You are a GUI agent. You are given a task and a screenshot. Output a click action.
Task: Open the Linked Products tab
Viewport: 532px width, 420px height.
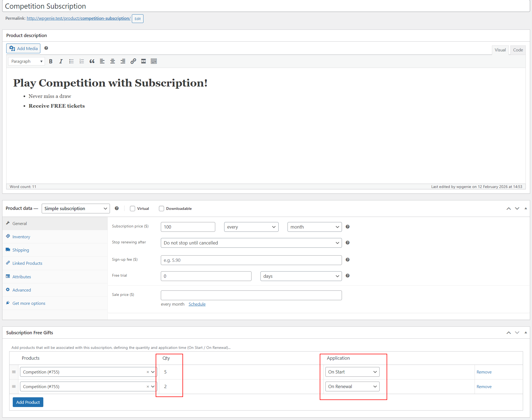pos(55,263)
